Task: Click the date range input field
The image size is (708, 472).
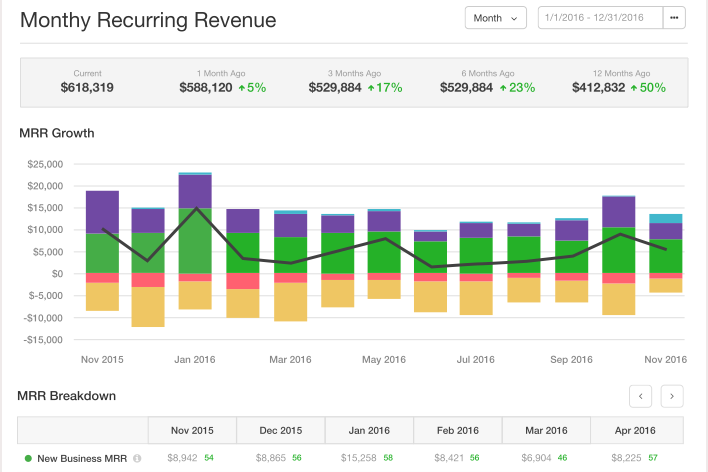Action: tap(600, 18)
